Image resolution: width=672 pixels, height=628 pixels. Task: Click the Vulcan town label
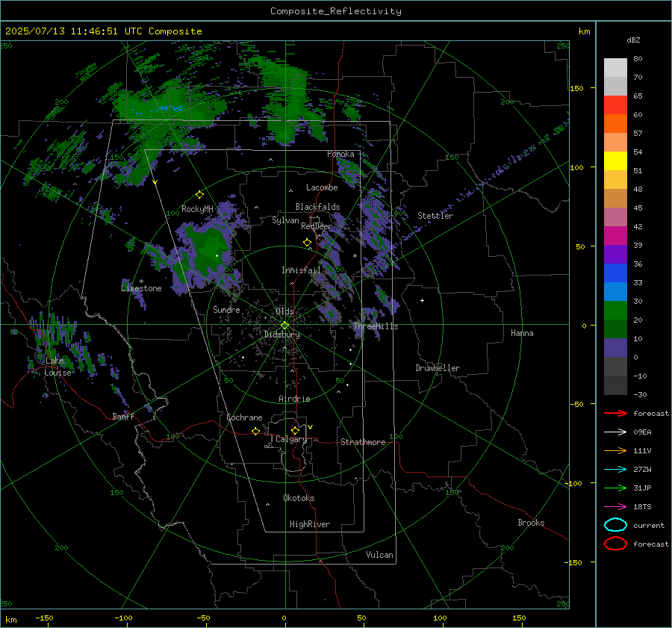tap(379, 555)
